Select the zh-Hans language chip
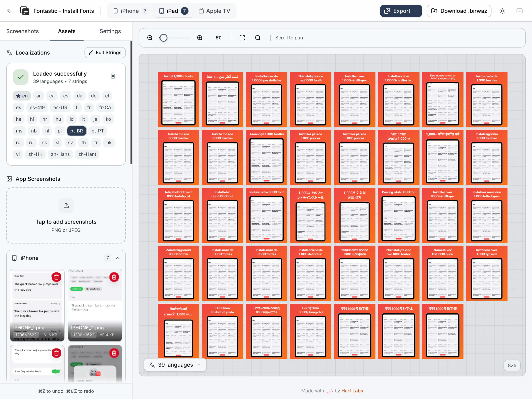Screen dimensions: 532x399 coord(60,154)
